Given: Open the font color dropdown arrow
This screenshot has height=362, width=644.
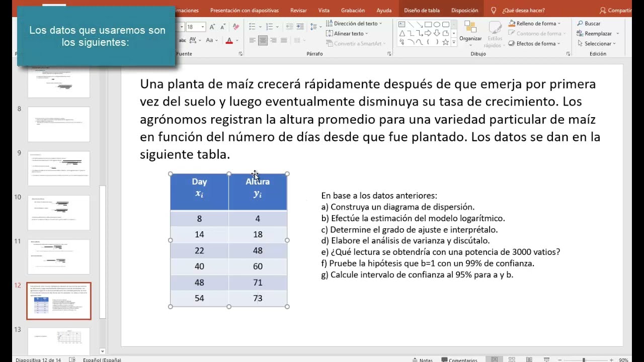Looking at the screenshot, I should (237, 40).
